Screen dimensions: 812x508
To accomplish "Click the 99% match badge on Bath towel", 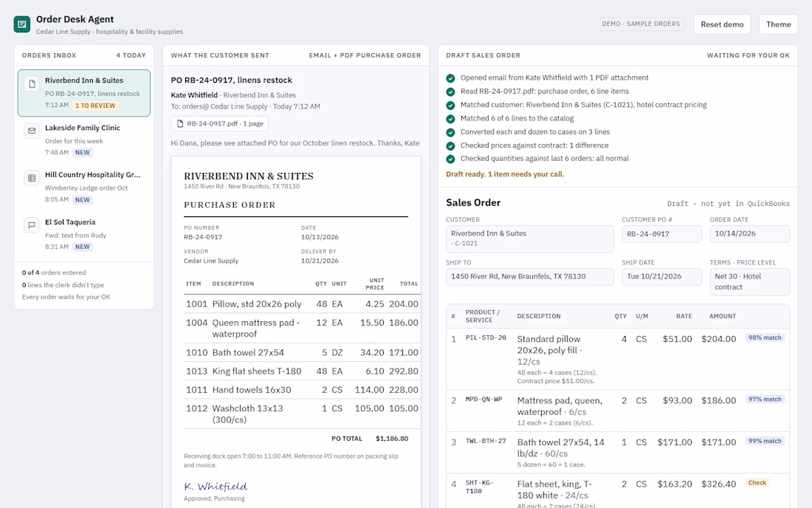I will click(765, 442).
